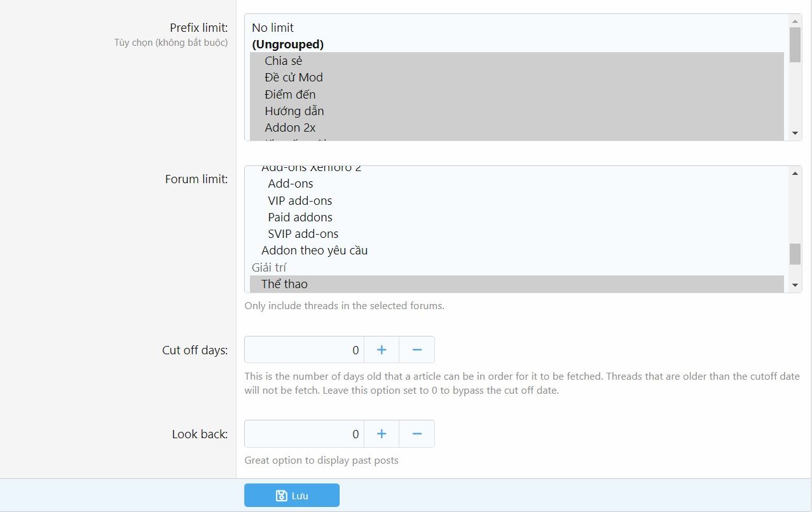Select 'Hướng dẫn' prefix option

[294, 111]
